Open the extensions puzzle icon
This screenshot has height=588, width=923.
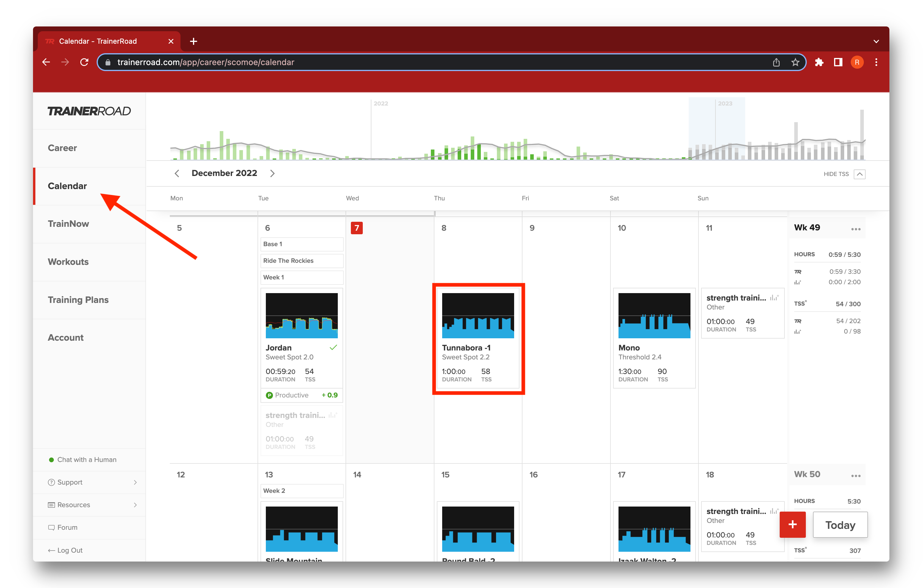click(x=819, y=62)
